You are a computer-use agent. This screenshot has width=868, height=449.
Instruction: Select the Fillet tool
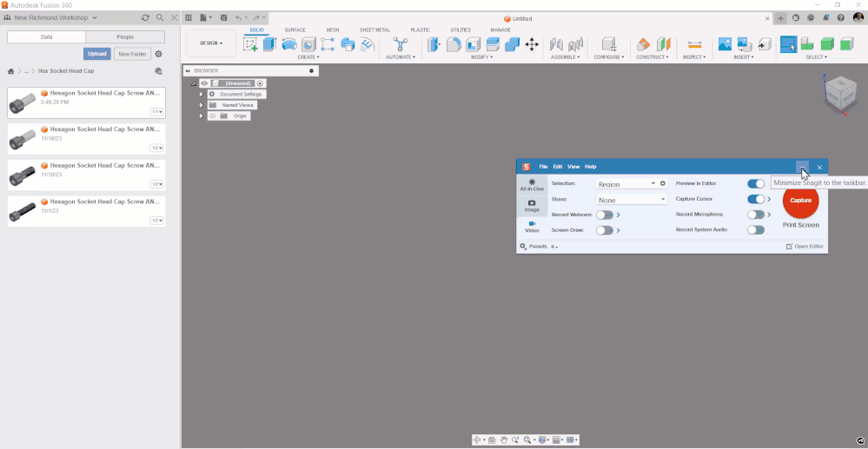pos(454,44)
